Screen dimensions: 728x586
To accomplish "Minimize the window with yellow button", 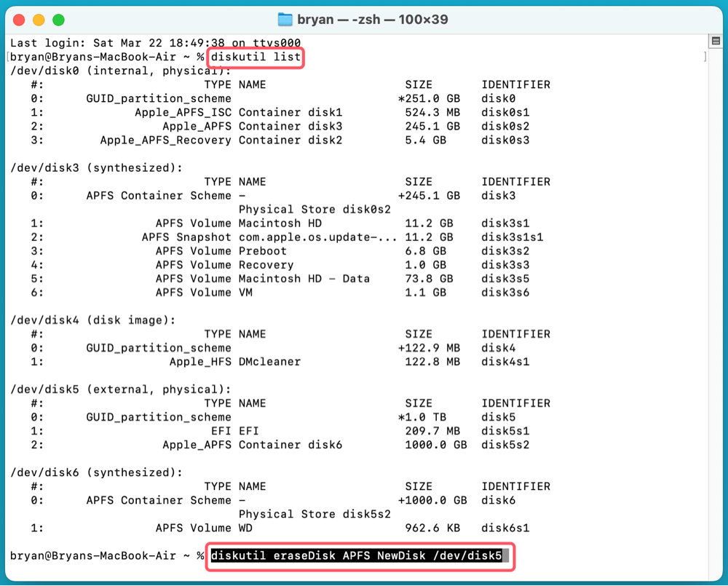I will pyautogui.click(x=39, y=20).
